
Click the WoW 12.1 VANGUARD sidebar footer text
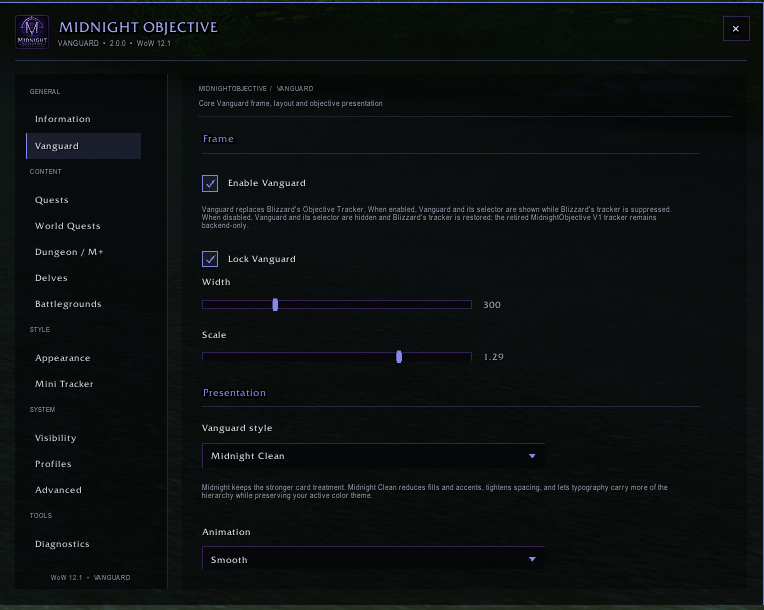point(91,577)
